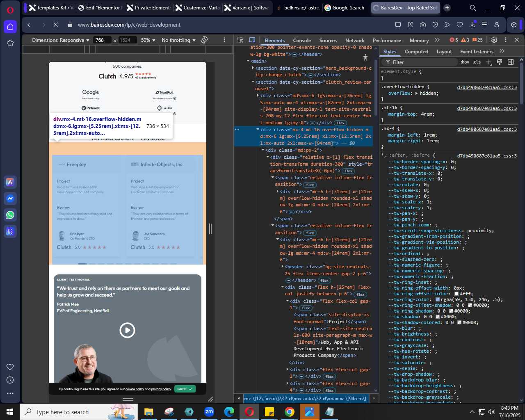Switch to the Network tab
Viewport: 525px width, 420px height.
355,41
